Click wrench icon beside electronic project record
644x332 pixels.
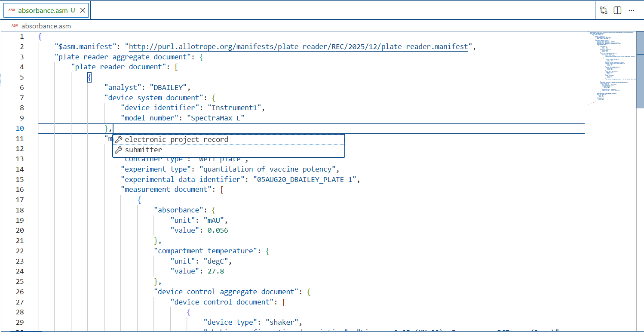(x=119, y=140)
